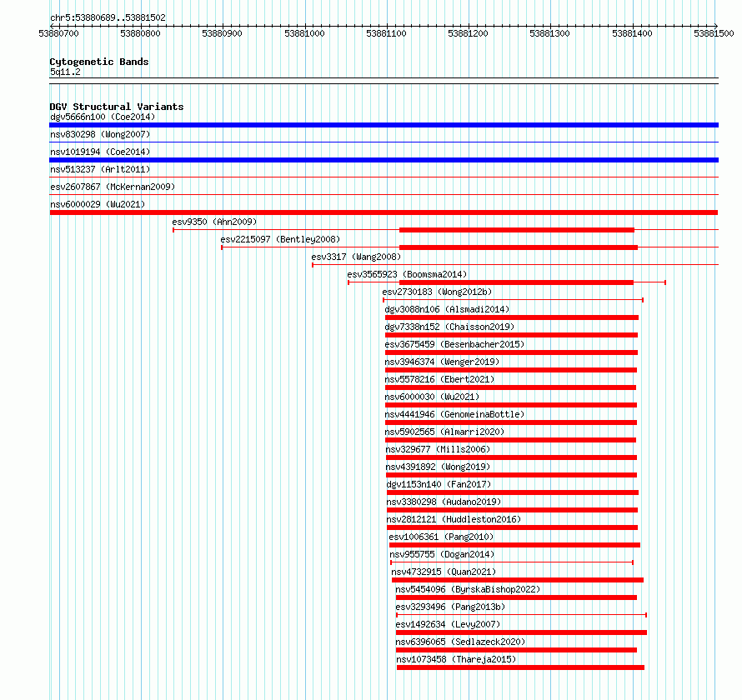The height and width of the screenshot is (700, 742).
Task: Click the chr5:53880689..53881502 region label
Action: coord(108,17)
